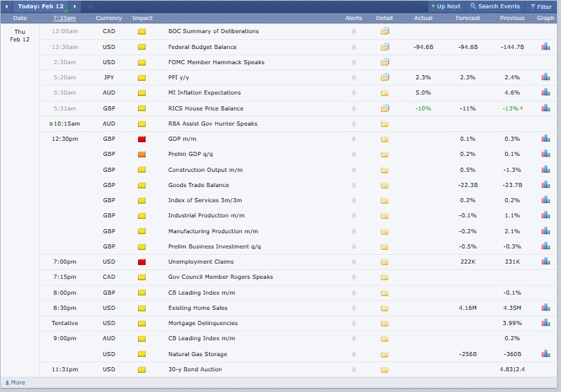Open graph for Manufacturing Production m/m

point(546,231)
